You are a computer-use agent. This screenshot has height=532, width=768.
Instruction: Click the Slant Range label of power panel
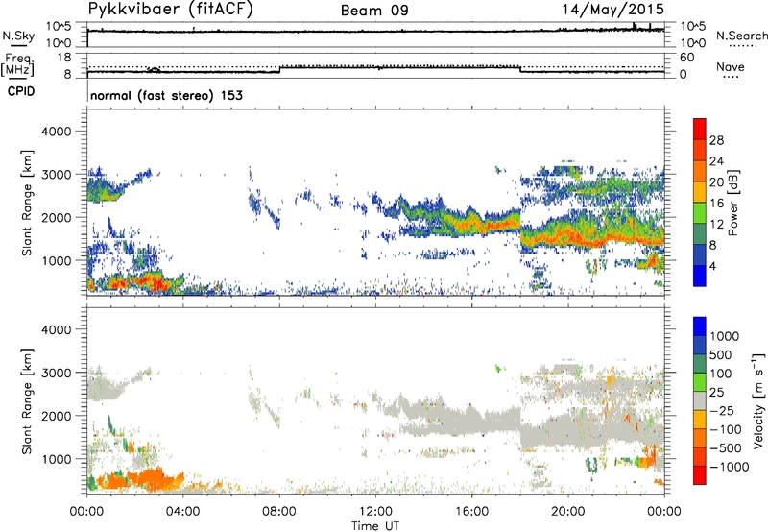27,203
